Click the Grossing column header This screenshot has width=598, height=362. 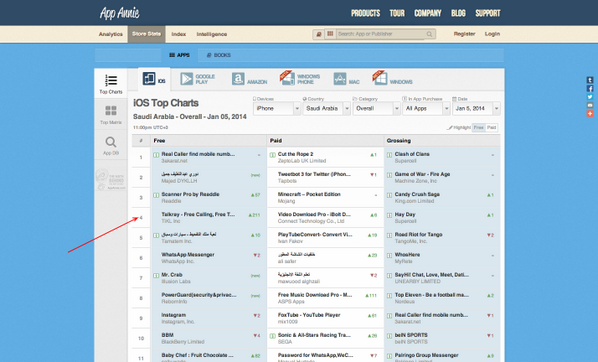(x=399, y=141)
